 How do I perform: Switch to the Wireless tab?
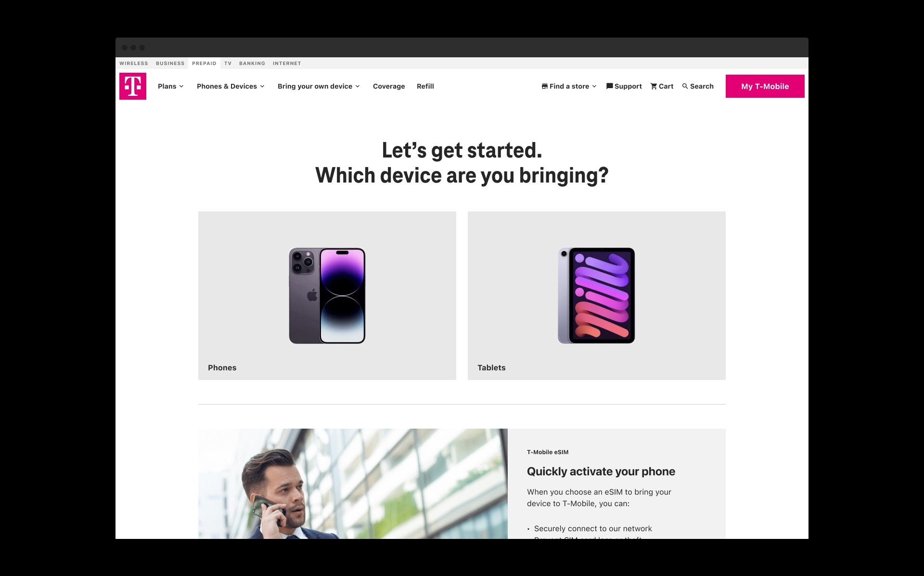(134, 63)
